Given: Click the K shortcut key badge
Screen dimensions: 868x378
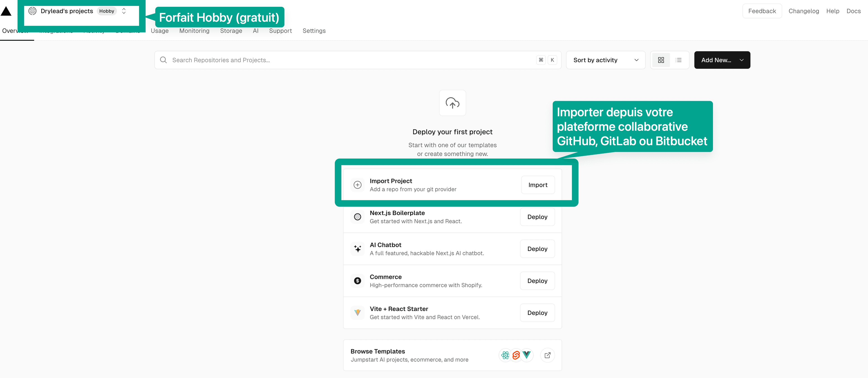Looking at the screenshot, I should click(552, 60).
